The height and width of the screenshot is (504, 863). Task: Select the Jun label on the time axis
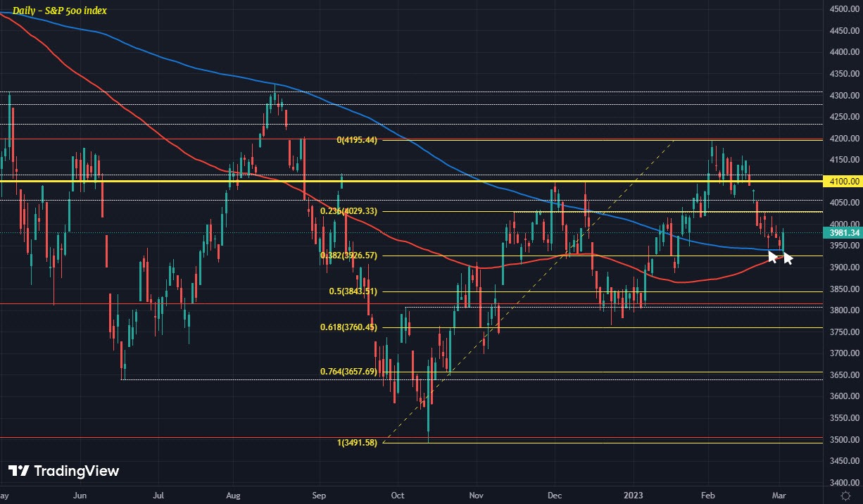click(x=80, y=496)
